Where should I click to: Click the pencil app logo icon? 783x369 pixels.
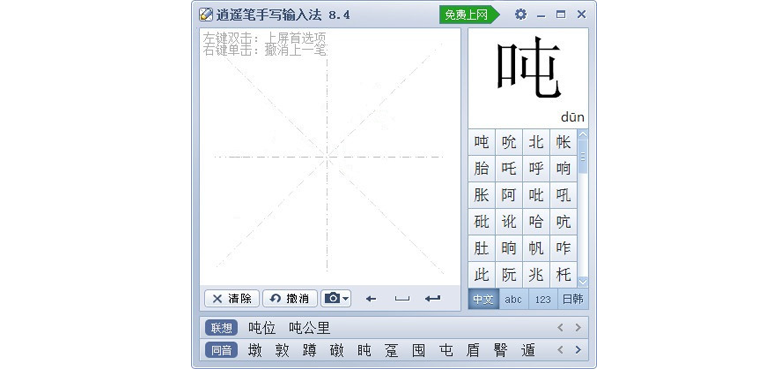(205, 14)
